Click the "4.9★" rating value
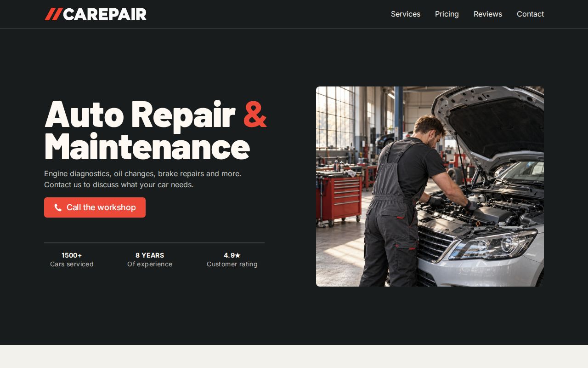 coord(232,255)
